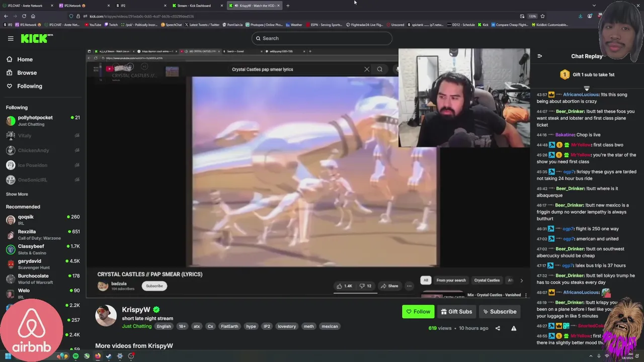
Task: Open the browser downloads icon
Action: click(x=580, y=16)
